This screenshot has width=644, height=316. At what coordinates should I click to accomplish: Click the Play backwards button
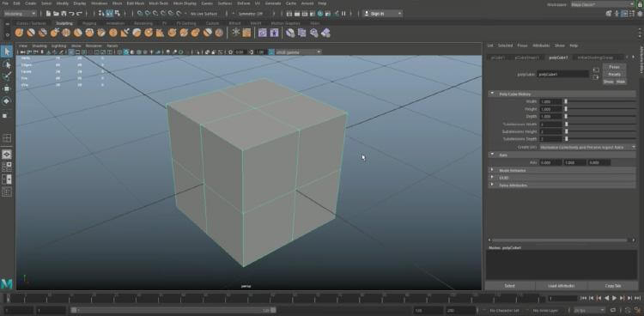click(x=606, y=298)
